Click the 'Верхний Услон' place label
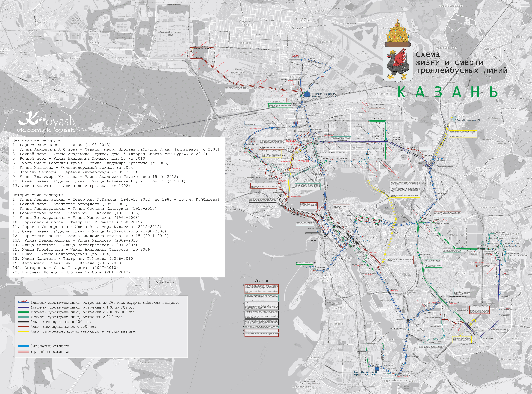532x394 pixels. click(x=165, y=282)
